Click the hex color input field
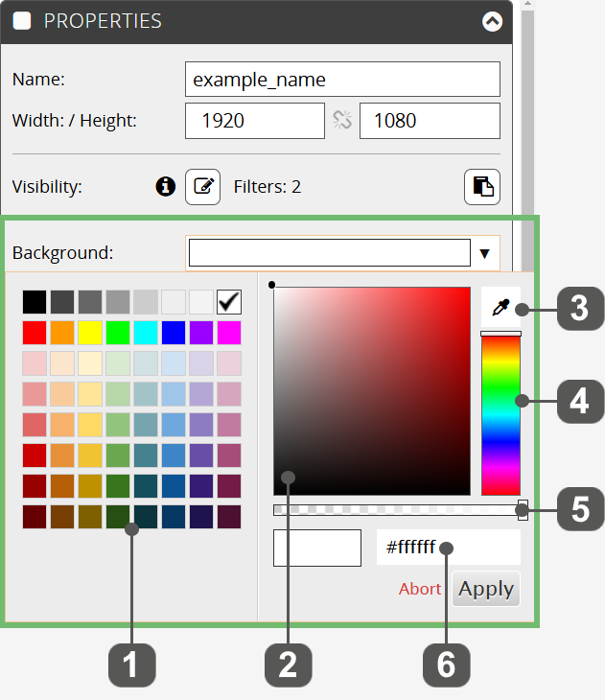This screenshot has height=700, width=605. tap(449, 548)
